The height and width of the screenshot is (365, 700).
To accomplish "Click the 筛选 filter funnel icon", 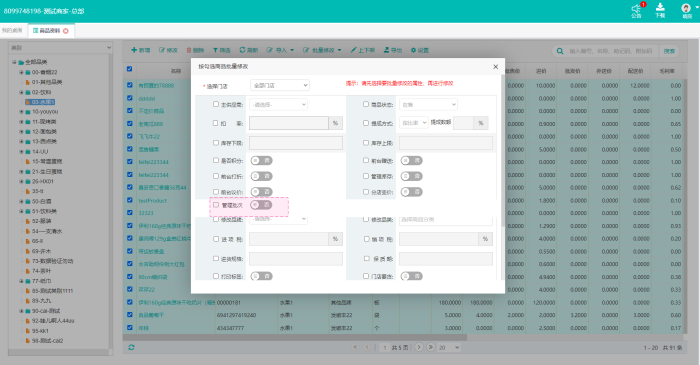I will tap(215, 50).
